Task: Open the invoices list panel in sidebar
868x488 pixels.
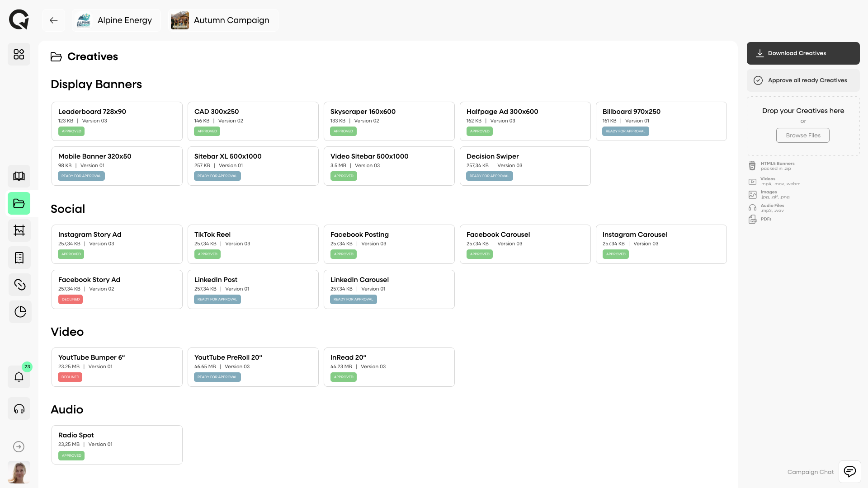Action: pos(19,258)
